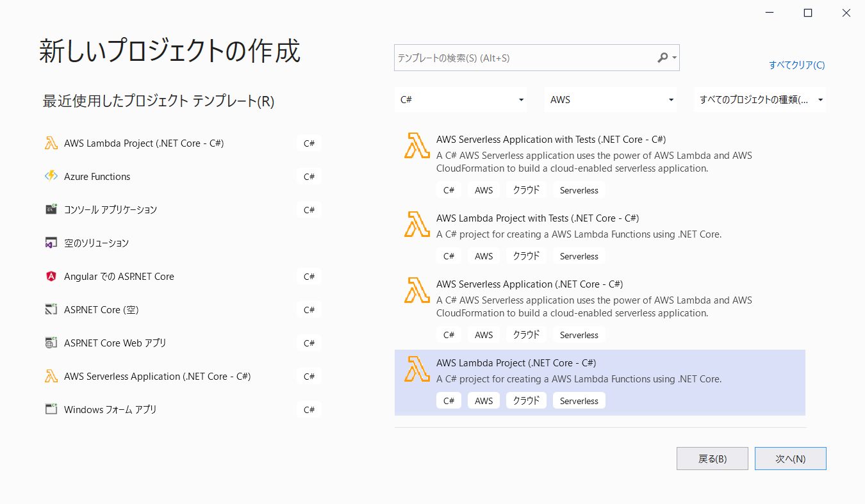Choose Windows フォーム アプリ recent template
Screen dimensions: 865x504
[x=110, y=410]
